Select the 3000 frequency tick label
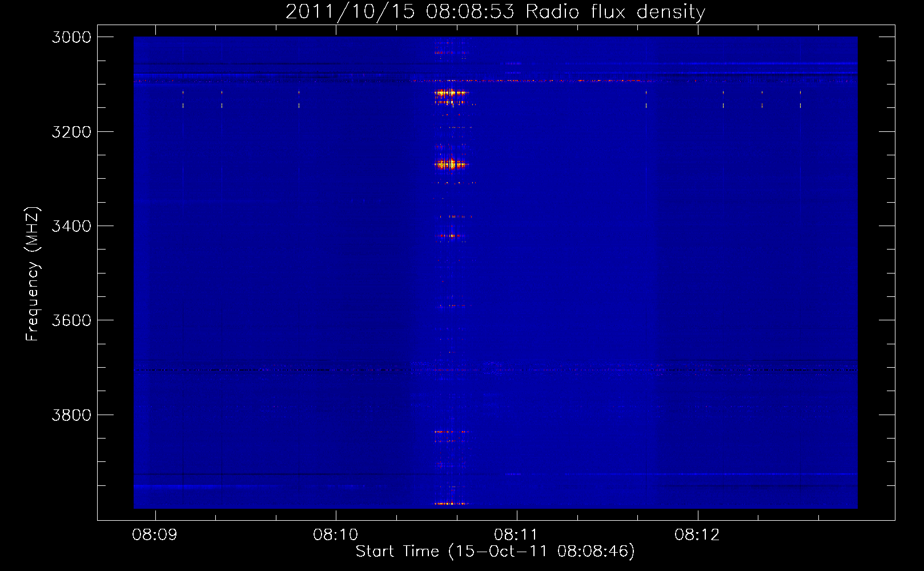The height and width of the screenshot is (571, 924). (x=71, y=37)
